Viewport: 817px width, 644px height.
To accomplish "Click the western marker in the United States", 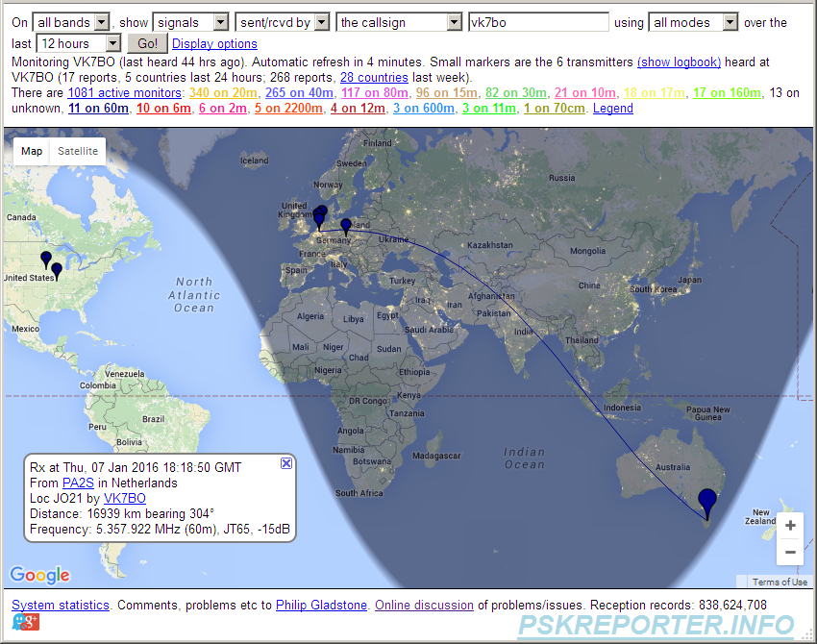I will pos(46,260).
